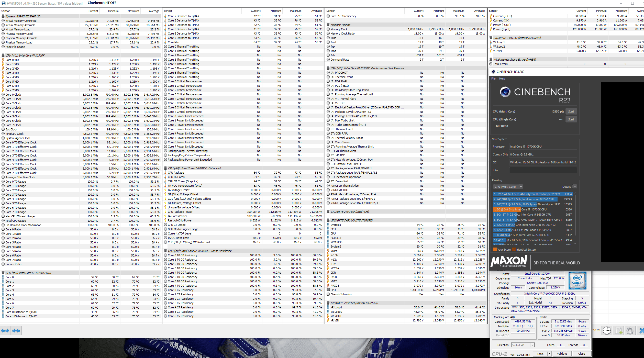Click the Chassis Intrusion sensor icon
This screenshot has width=644, height=358.
(x=328, y=294)
